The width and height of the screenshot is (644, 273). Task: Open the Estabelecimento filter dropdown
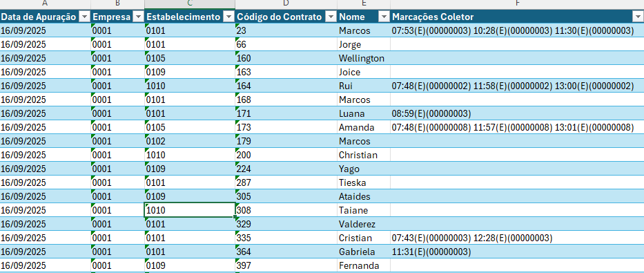tap(228, 17)
